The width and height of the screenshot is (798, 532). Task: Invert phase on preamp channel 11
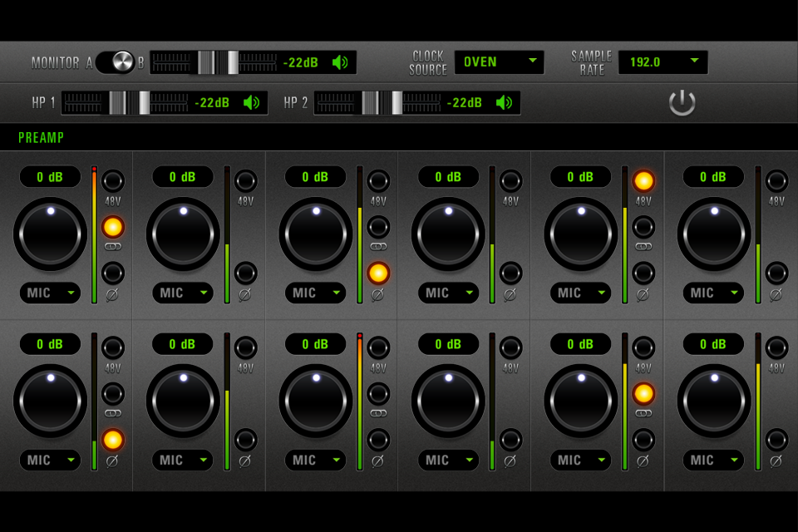(643, 440)
